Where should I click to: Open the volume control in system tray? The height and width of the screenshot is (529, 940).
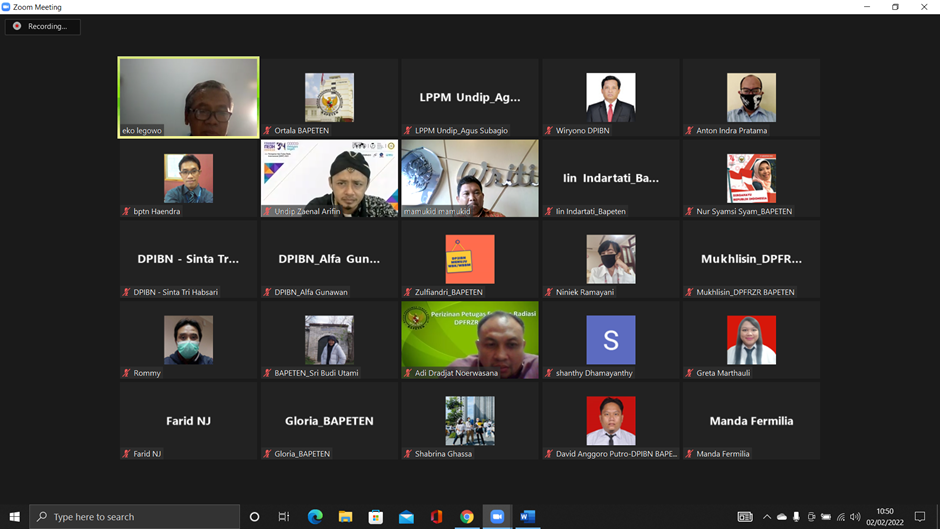tap(855, 517)
